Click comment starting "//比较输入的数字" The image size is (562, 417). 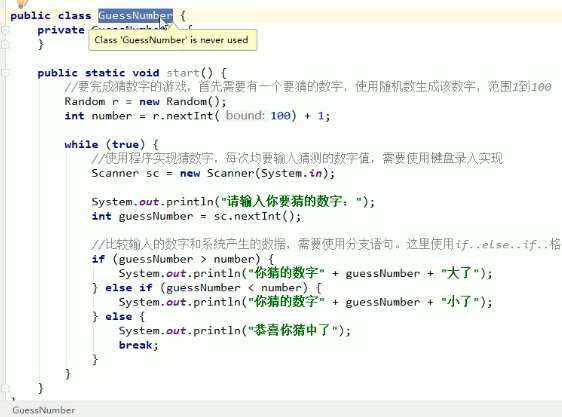[x=326, y=245]
